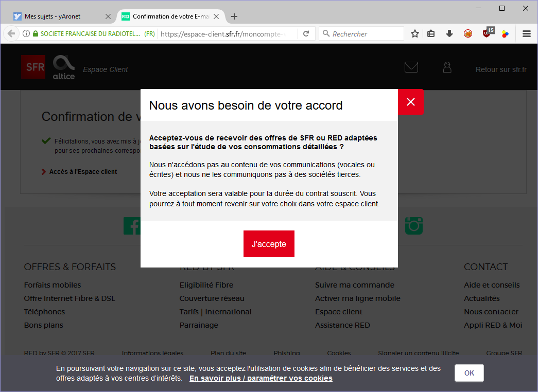Open the Instagram social icon

click(414, 226)
